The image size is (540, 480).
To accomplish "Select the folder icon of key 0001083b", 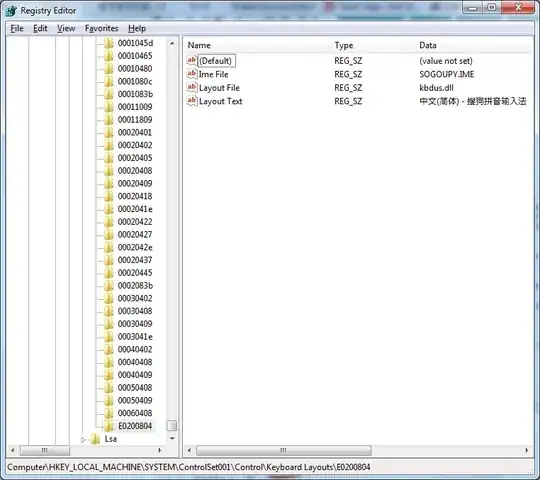I will pyautogui.click(x=108, y=94).
